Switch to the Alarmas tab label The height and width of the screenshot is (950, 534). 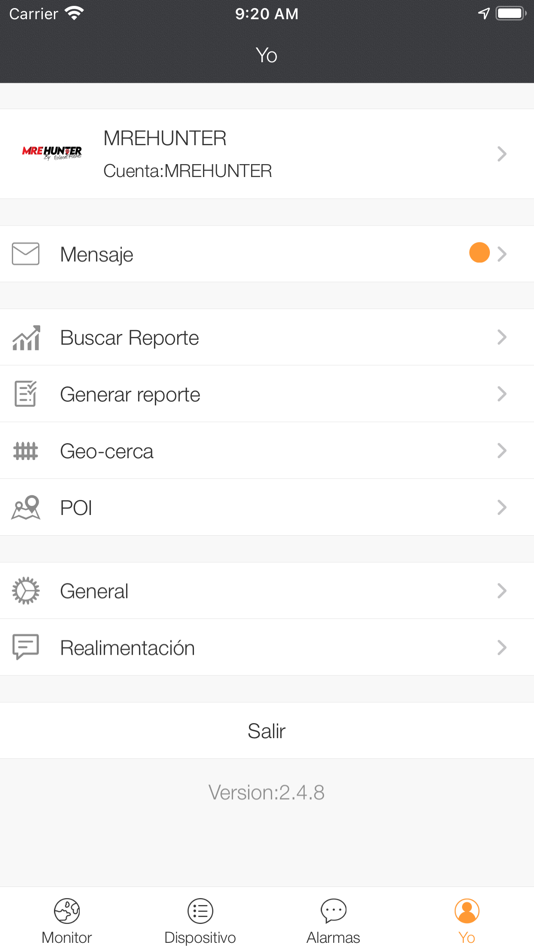coord(333,937)
